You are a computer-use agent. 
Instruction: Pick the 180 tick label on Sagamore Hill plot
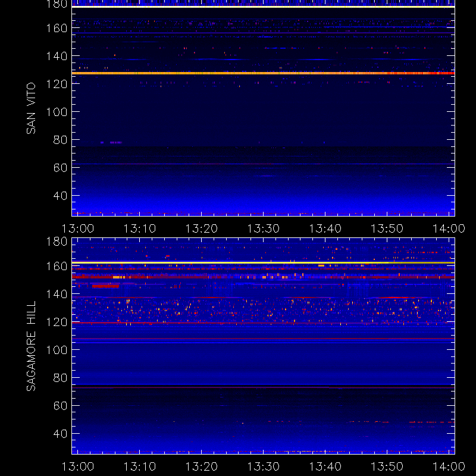tap(57, 242)
